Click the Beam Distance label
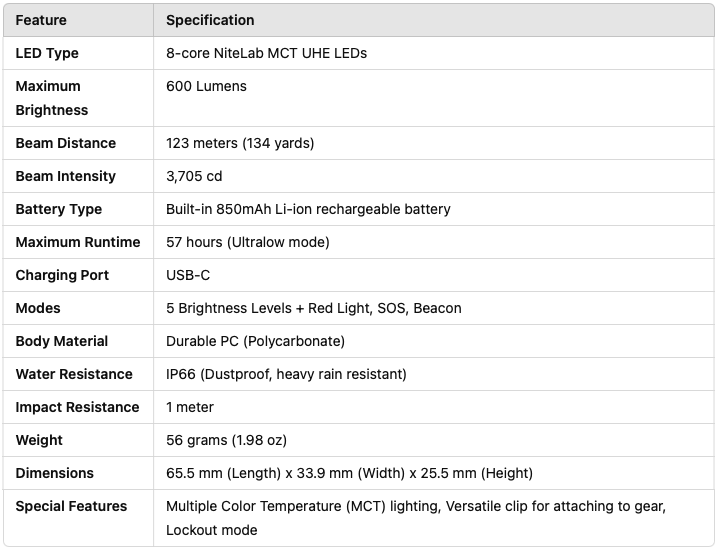720x550 pixels. (x=66, y=143)
